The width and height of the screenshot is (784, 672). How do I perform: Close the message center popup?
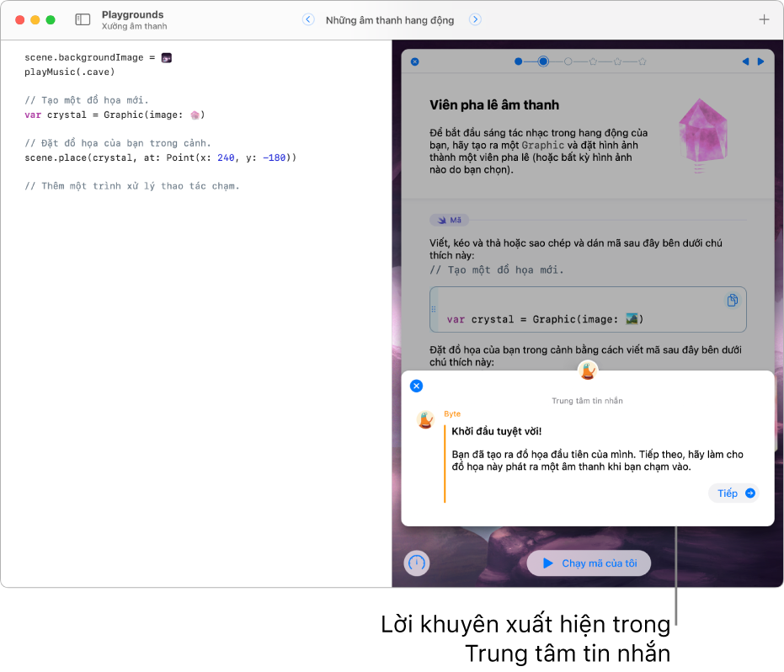pos(416,386)
